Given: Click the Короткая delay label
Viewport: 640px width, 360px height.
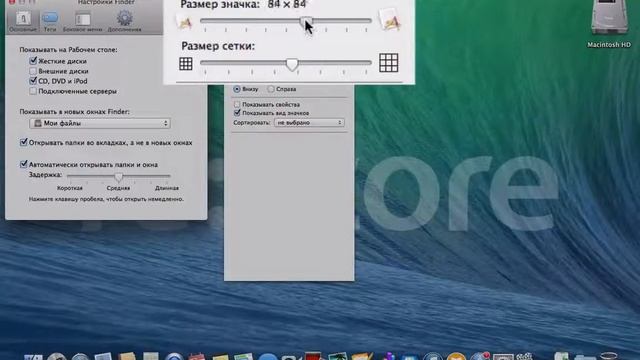Looking at the screenshot, I should coord(70,188).
